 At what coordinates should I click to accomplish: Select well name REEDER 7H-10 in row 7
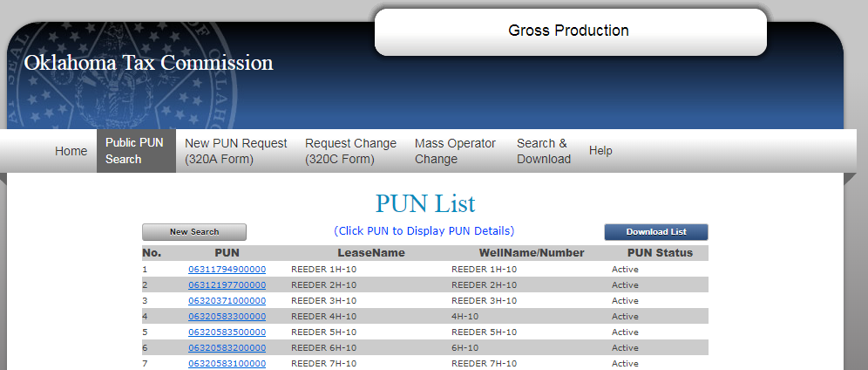(485, 363)
